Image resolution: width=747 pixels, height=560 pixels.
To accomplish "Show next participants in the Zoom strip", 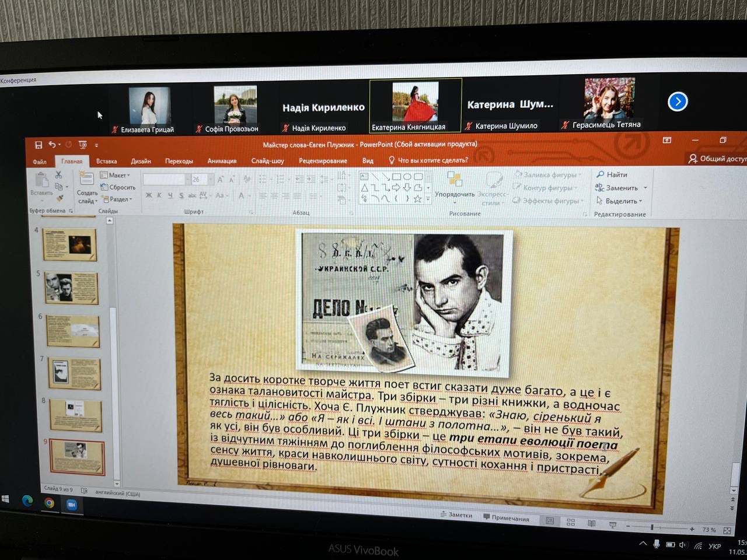I will point(678,101).
